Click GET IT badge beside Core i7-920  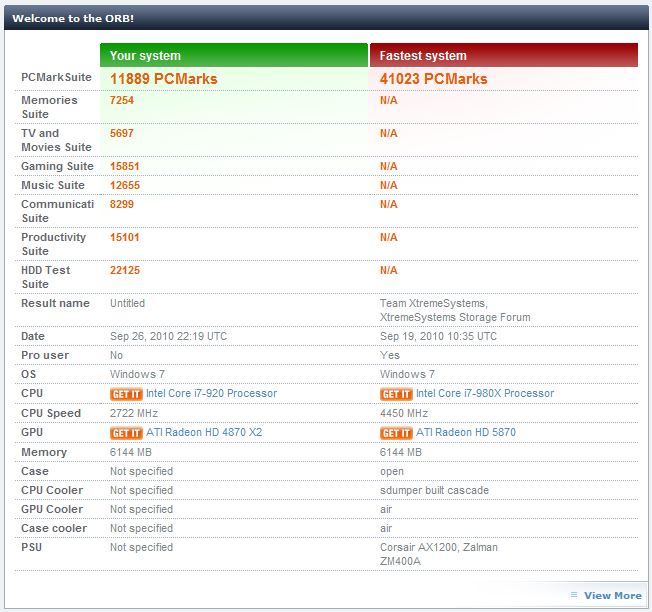point(126,394)
